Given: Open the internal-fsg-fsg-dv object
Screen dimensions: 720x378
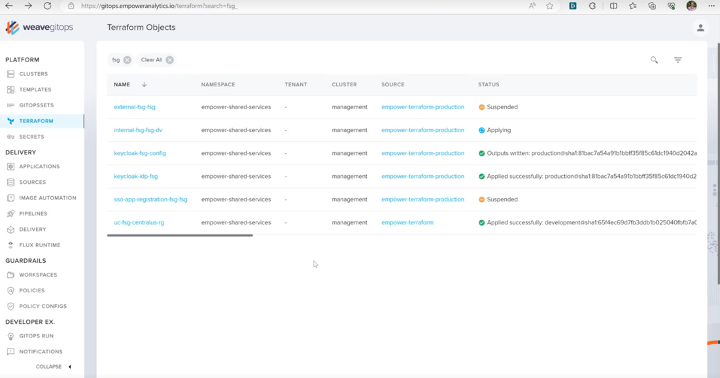Looking at the screenshot, I should (138, 130).
